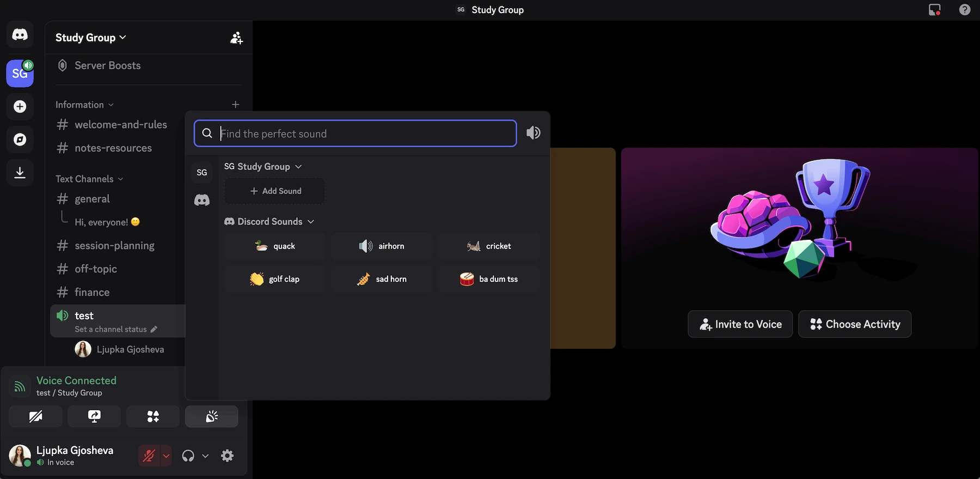Add a server with plus icon

click(x=20, y=106)
